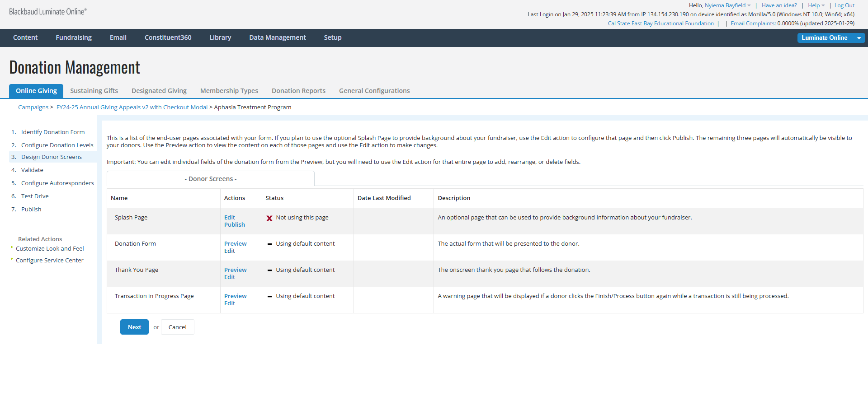Screen dimensions: 868x415
Task: Log out of the account
Action: pos(844,5)
